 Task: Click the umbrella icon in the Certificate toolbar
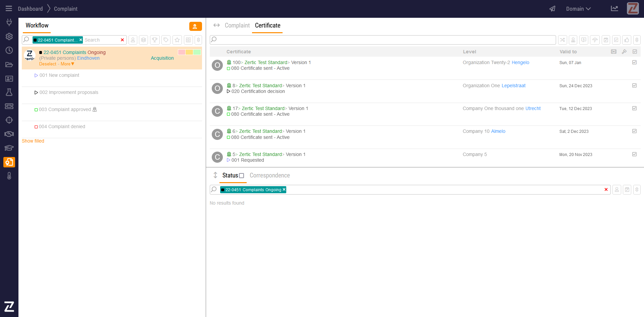(x=595, y=40)
